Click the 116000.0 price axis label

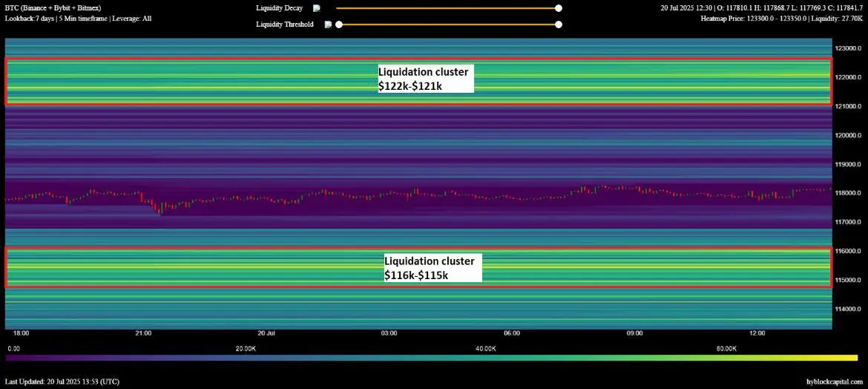[x=848, y=251]
